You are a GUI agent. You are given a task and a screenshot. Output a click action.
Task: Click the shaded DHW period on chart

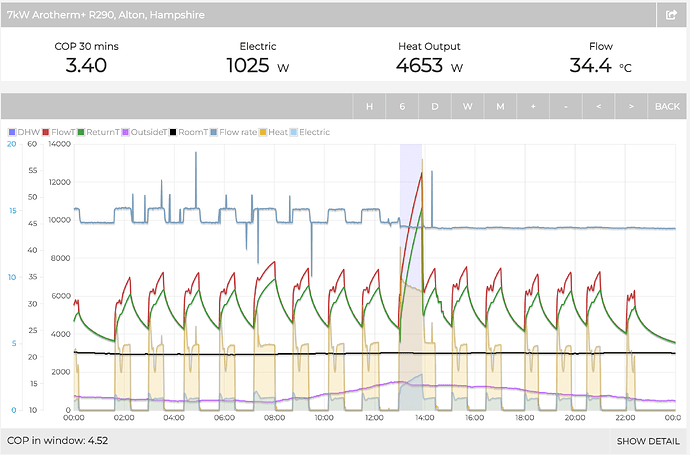410,250
